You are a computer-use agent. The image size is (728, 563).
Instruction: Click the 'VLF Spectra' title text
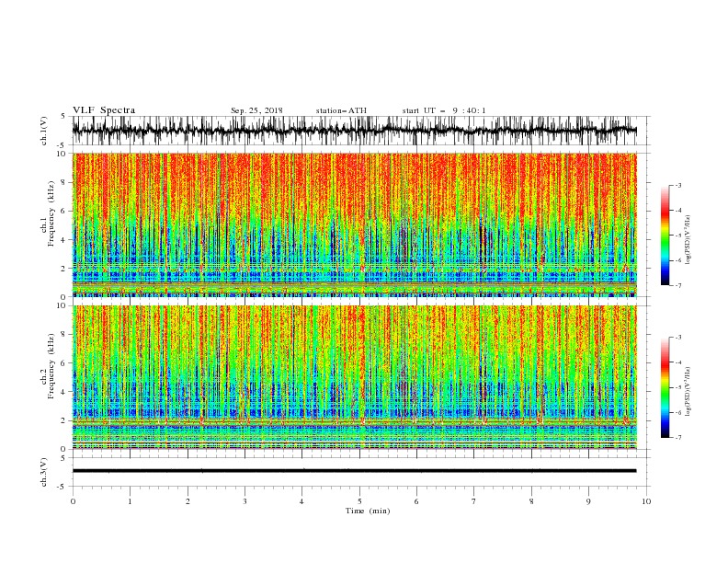[104, 110]
